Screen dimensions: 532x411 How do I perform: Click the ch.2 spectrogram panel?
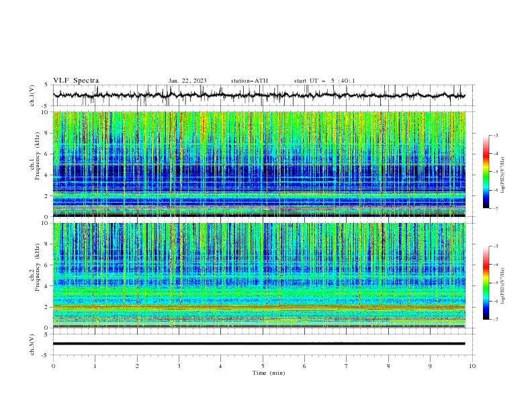click(x=259, y=275)
